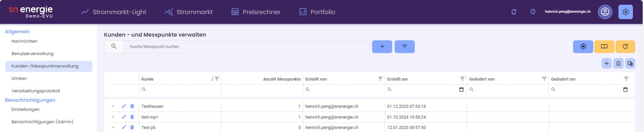Expand the test-mp1 row
644x132 pixels.
(x=113, y=117)
